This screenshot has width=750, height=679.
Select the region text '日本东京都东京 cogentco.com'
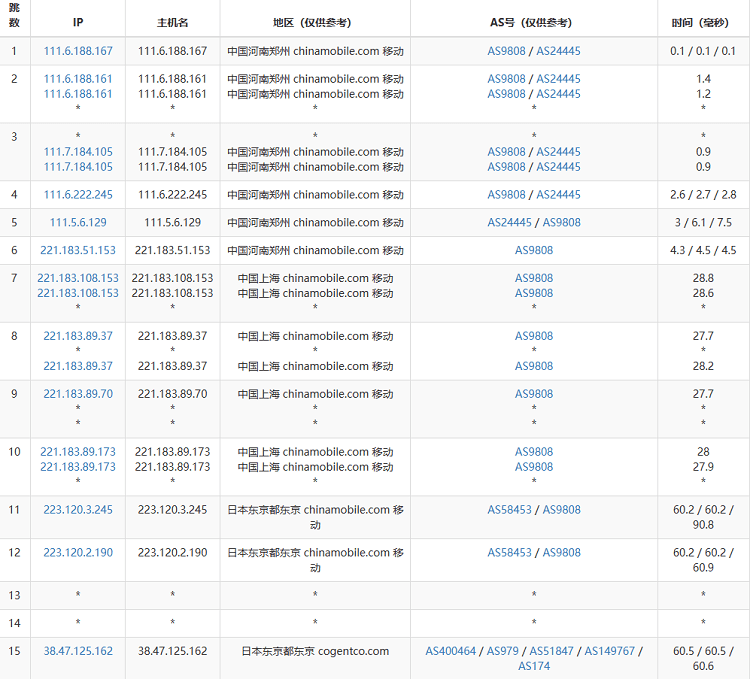pos(315,651)
